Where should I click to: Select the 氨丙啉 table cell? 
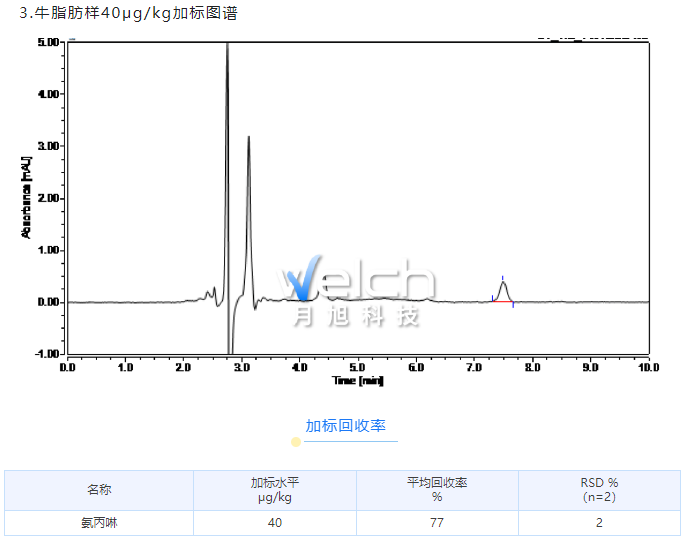(99, 522)
